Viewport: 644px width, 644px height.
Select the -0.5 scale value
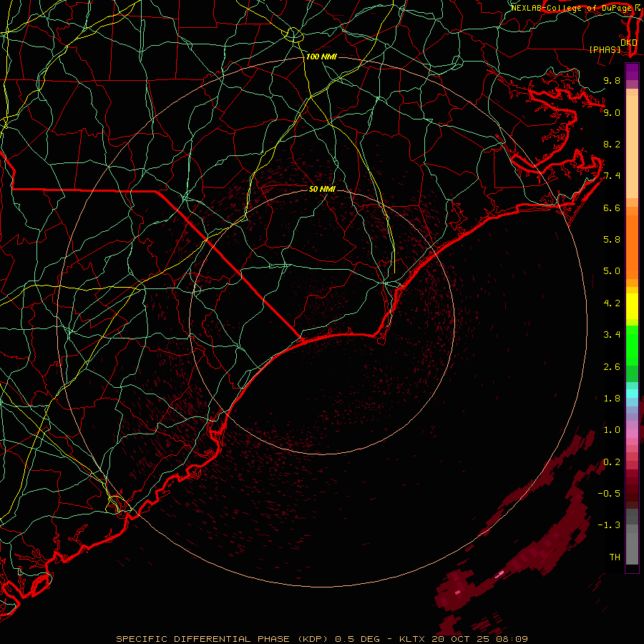609,494
